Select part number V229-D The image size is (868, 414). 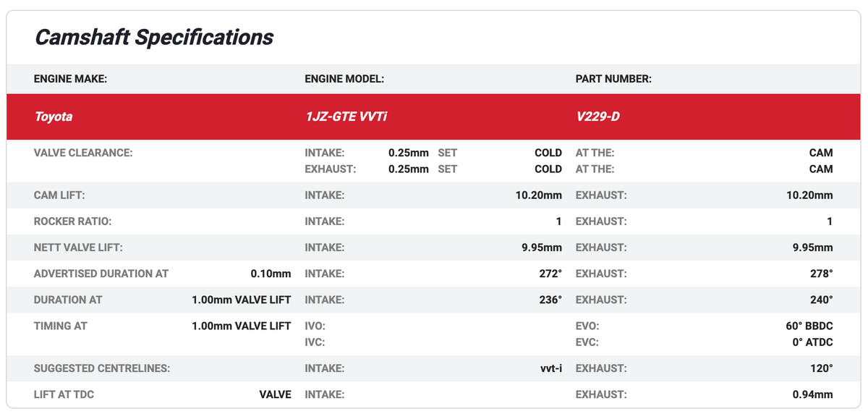click(x=597, y=117)
